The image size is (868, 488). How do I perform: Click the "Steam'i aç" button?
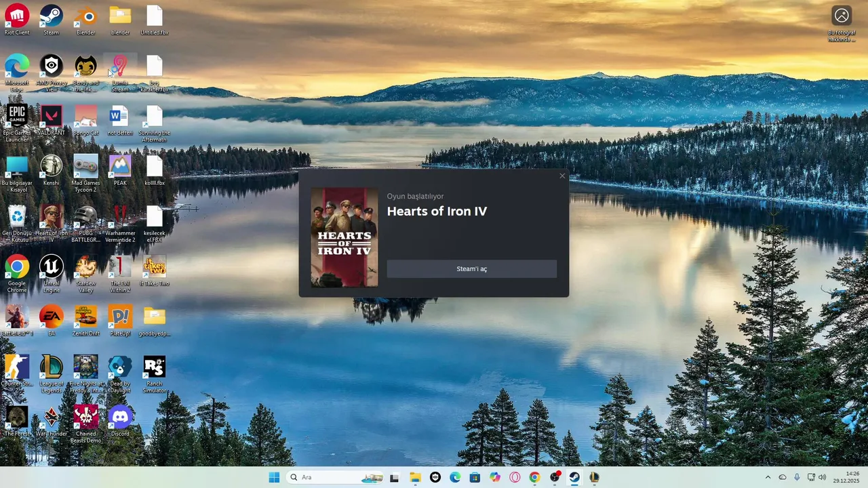click(471, 269)
